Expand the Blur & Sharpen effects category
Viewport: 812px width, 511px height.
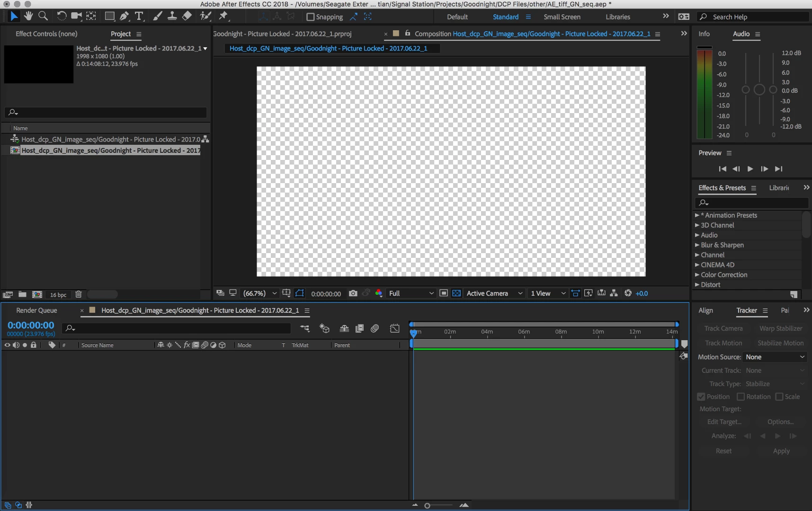pos(697,245)
